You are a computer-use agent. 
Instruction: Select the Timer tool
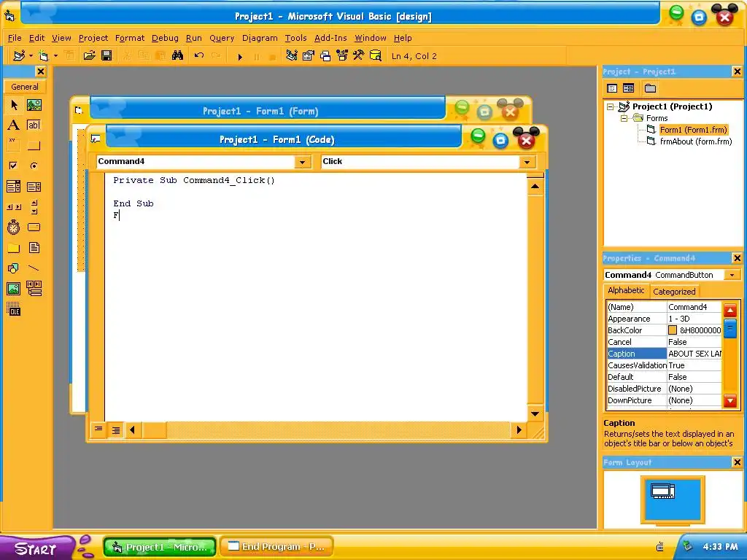click(14, 227)
